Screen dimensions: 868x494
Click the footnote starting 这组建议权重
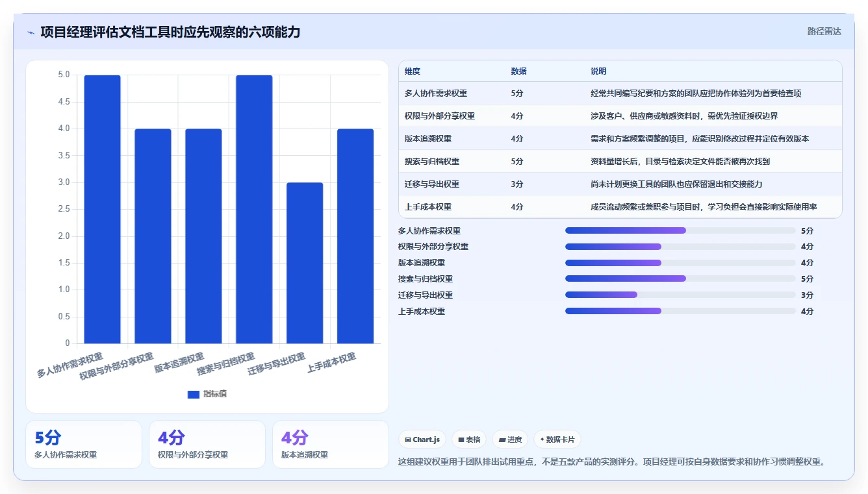click(612, 462)
